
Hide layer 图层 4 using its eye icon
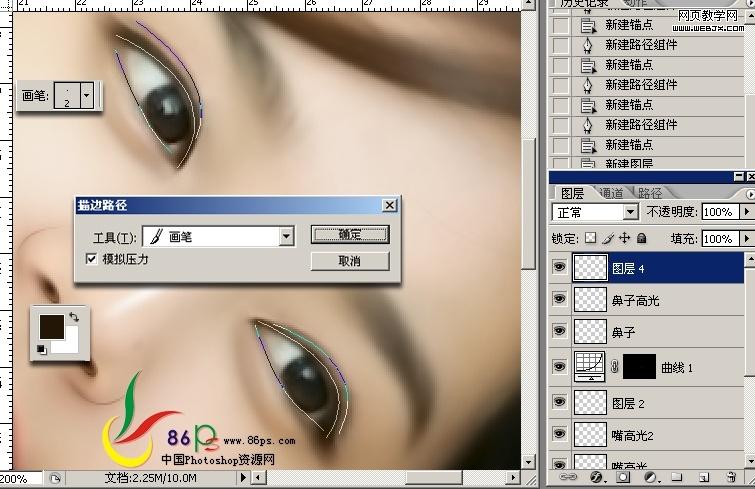pyautogui.click(x=560, y=266)
